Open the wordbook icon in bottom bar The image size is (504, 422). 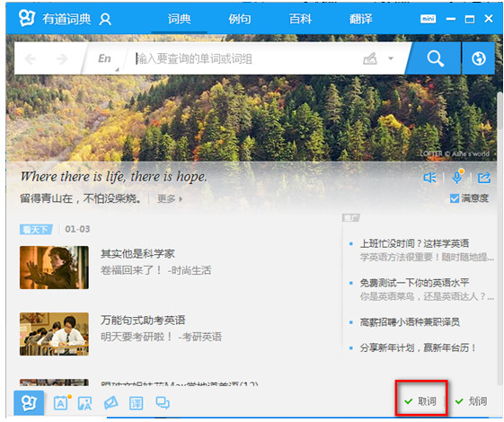point(62,402)
